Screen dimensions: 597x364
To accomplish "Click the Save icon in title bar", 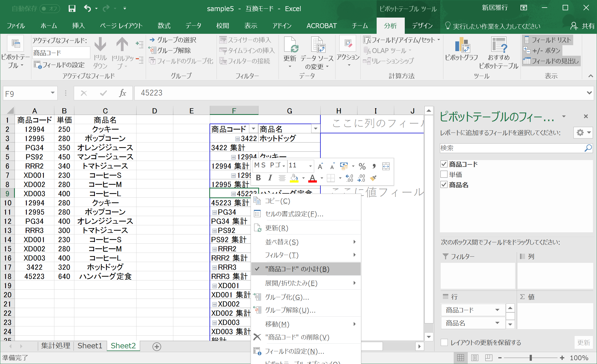I will [72, 8].
